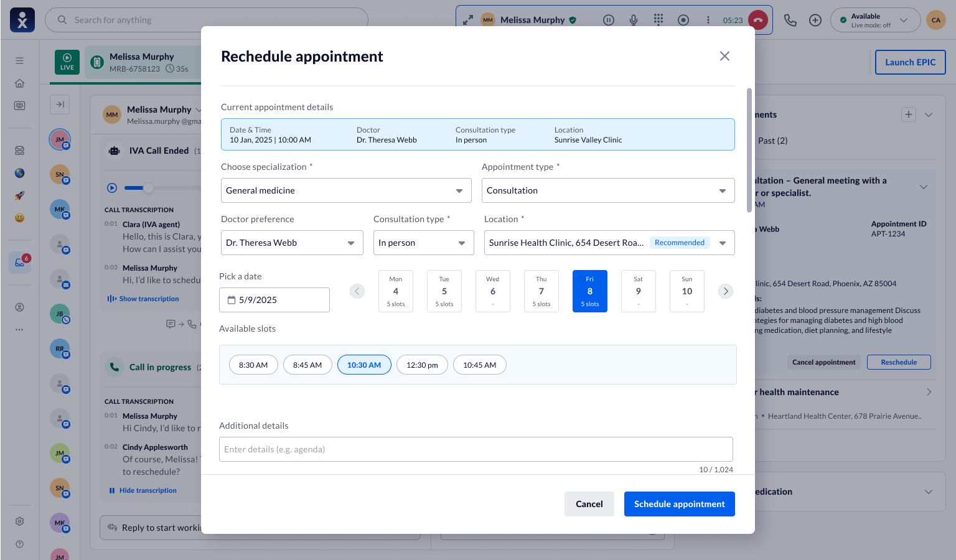956x560 pixels.
Task: Select the 8:30 AM slot
Action: pyautogui.click(x=253, y=365)
